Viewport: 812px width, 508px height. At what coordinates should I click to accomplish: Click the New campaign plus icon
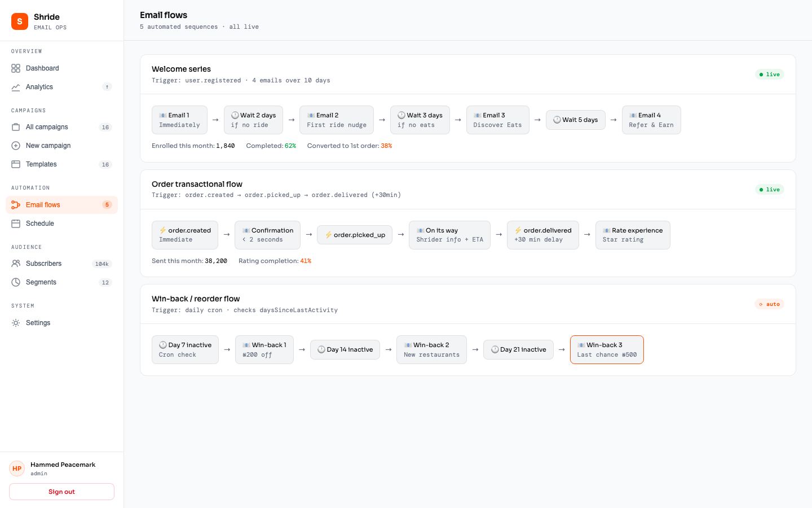click(x=16, y=145)
